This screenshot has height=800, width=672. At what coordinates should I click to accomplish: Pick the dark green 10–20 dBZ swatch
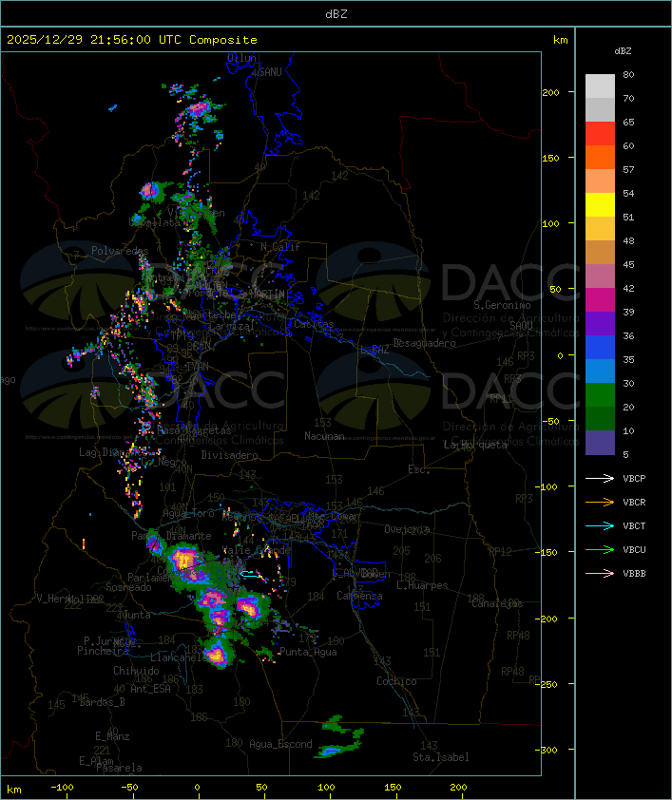(600, 418)
